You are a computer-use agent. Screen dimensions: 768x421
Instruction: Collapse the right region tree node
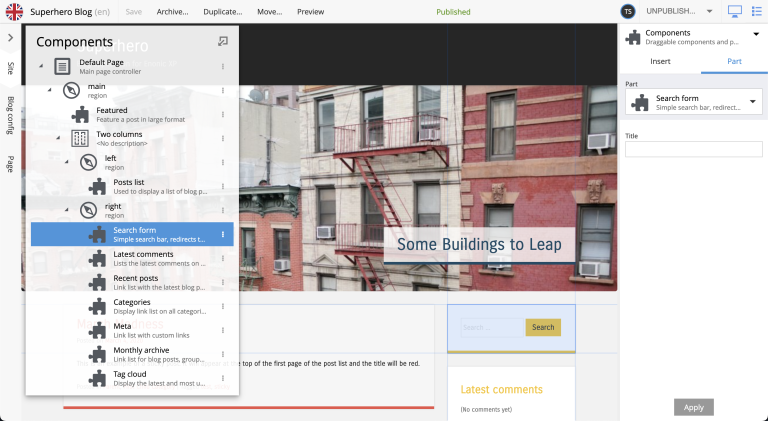(x=67, y=210)
